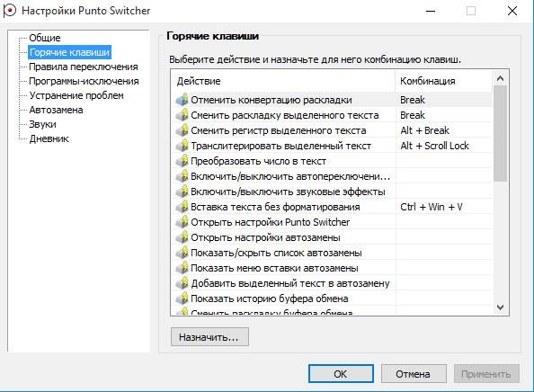Select Автозамена in the sidebar
This screenshot has width=534, height=392.
[56, 110]
